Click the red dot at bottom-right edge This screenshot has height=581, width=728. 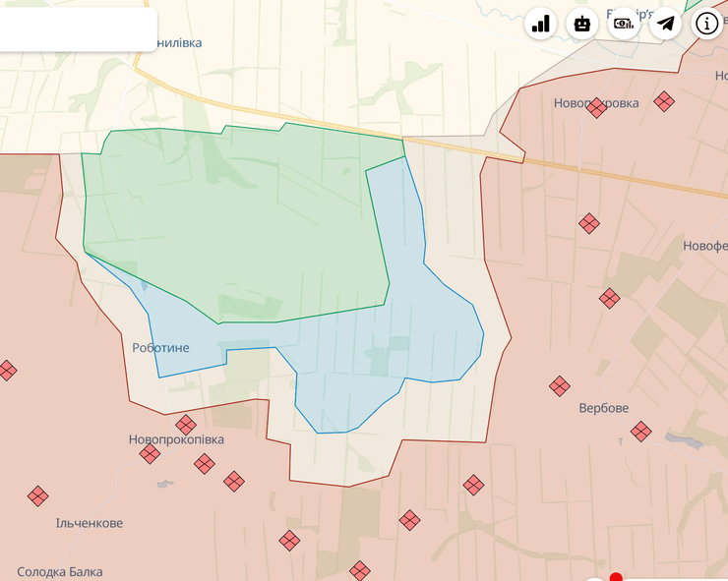(617, 577)
